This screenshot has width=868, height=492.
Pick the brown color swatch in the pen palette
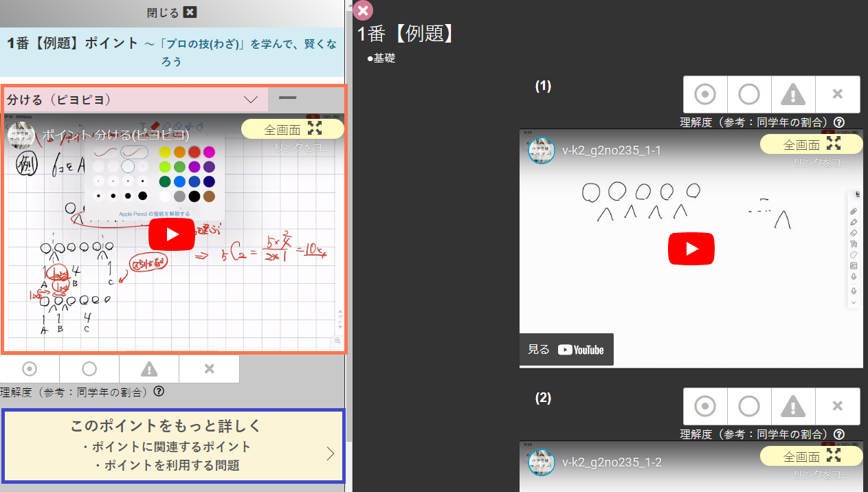(210, 197)
